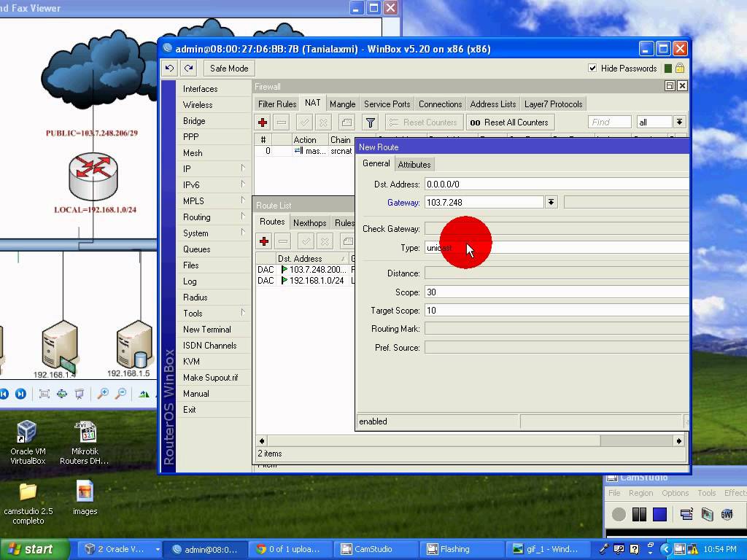
Task: Add a new NAT rule with the red plus
Action: pyautogui.click(x=263, y=122)
